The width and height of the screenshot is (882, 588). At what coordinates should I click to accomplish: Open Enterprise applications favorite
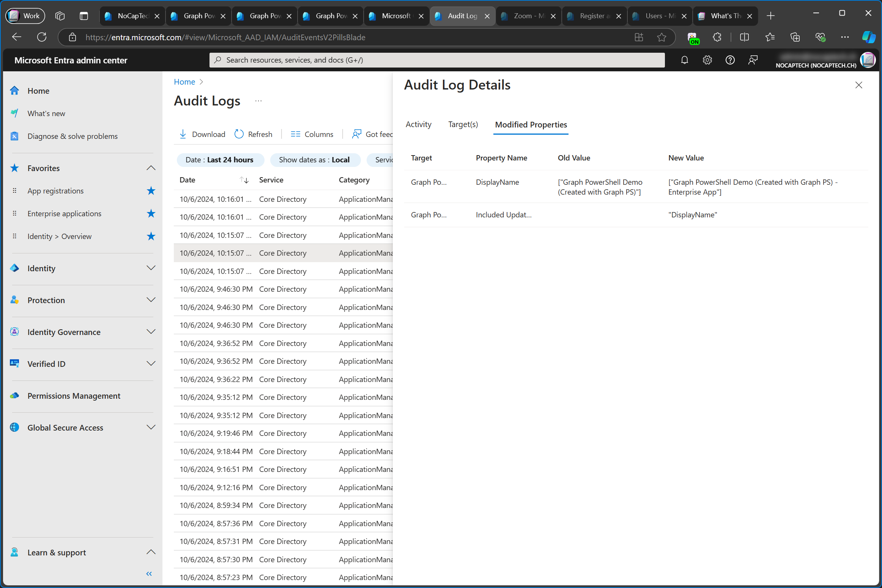64,214
